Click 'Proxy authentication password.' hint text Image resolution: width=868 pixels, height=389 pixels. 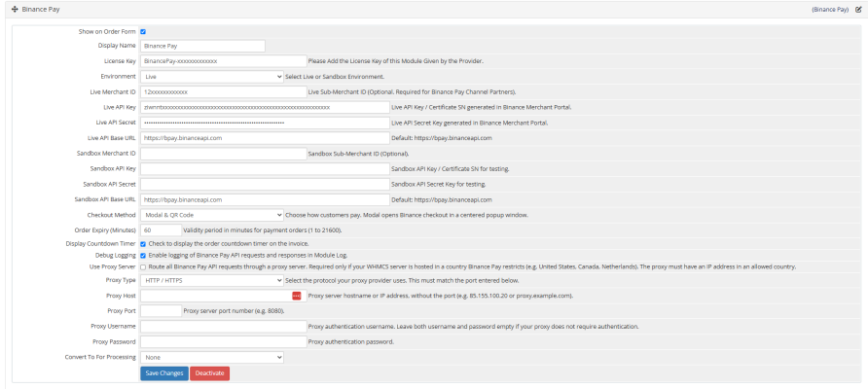click(x=351, y=342)
